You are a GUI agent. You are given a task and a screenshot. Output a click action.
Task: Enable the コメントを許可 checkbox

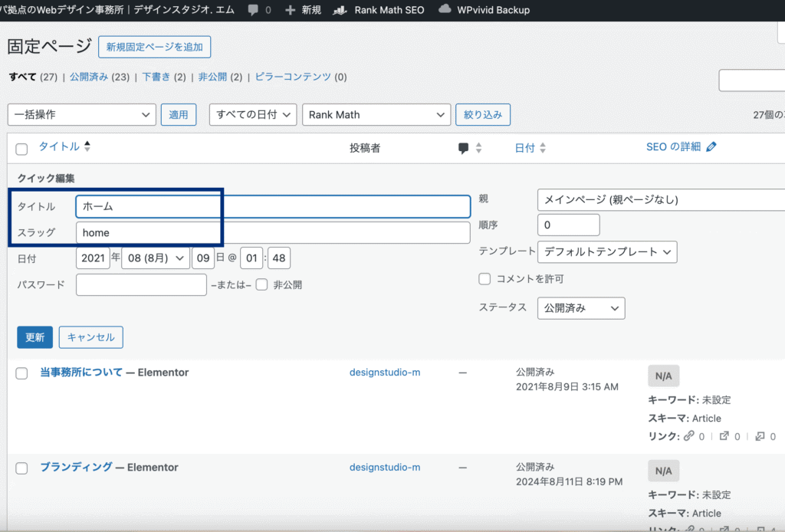point(484,279)
